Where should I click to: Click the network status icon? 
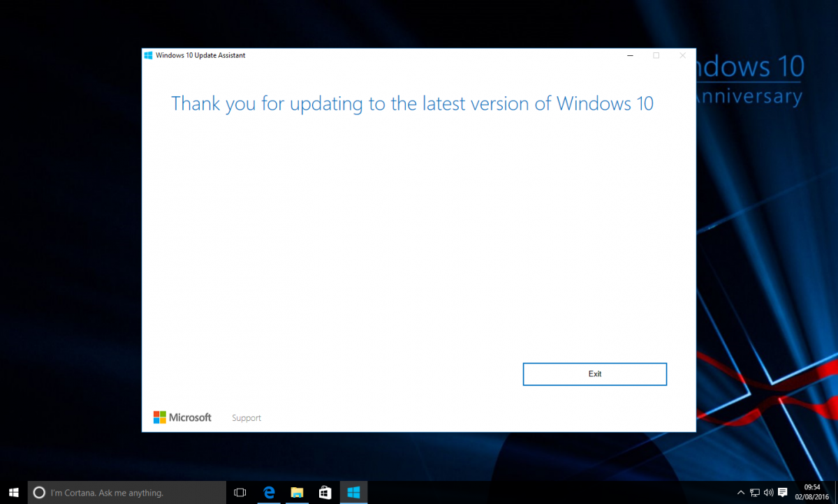pyautogui.click(x=755, y=492)
